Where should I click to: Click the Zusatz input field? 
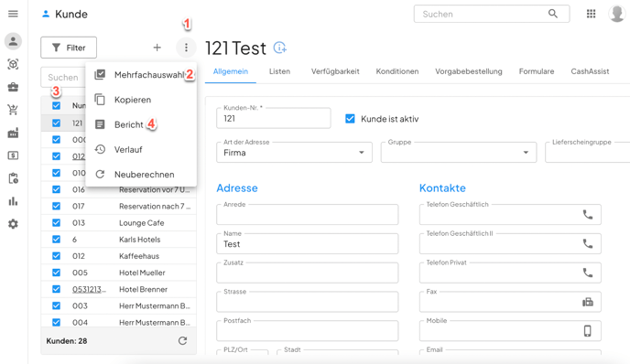pos(308,273)
